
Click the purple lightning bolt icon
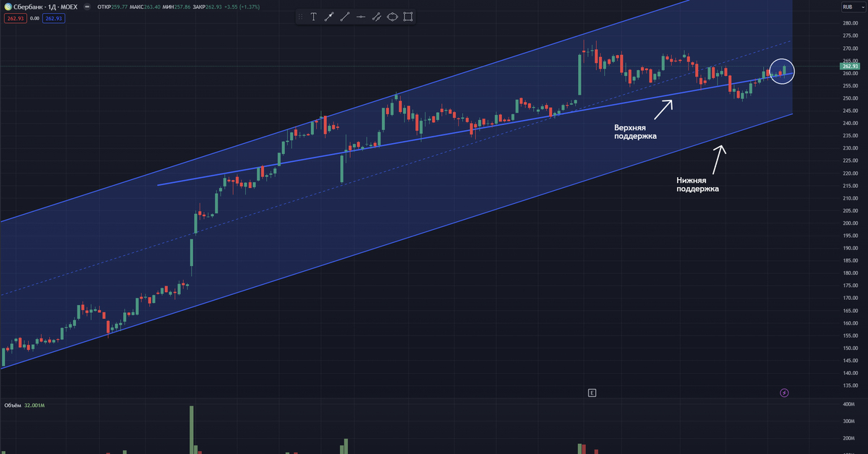(x=784, y=393)
